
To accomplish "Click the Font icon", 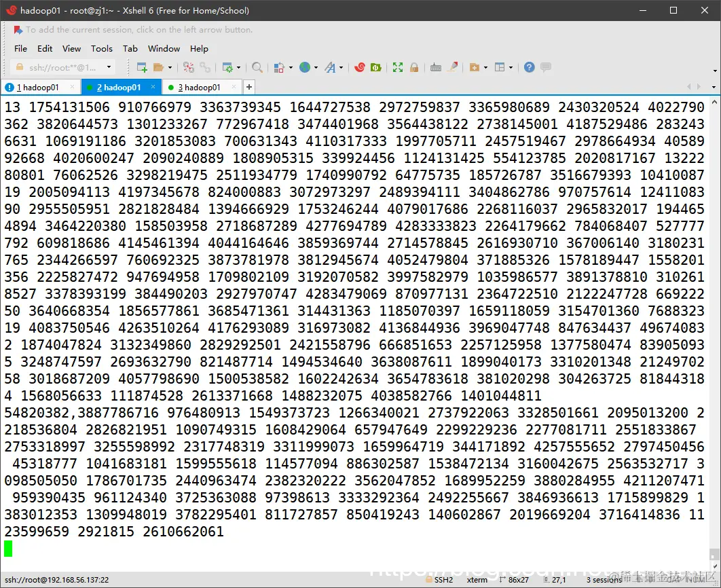I will pyautogui.click(x=330, y=68).
